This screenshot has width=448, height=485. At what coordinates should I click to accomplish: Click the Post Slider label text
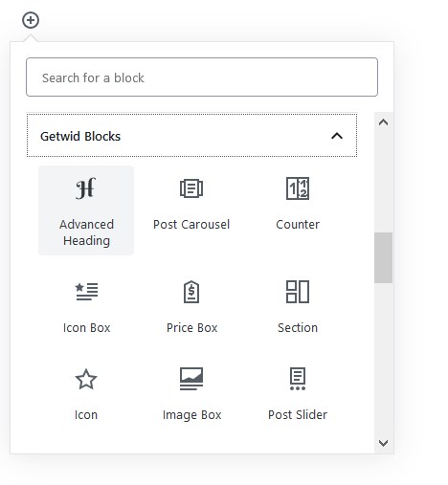point(298,415)
